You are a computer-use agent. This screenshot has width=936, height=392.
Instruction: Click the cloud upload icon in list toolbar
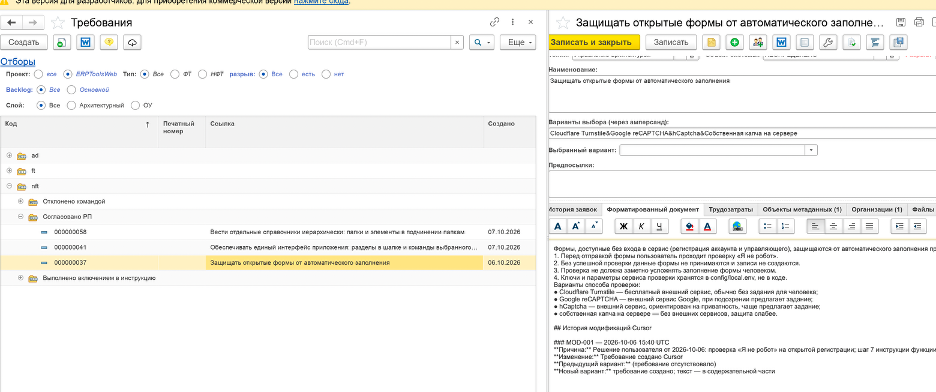pos(133,42)
